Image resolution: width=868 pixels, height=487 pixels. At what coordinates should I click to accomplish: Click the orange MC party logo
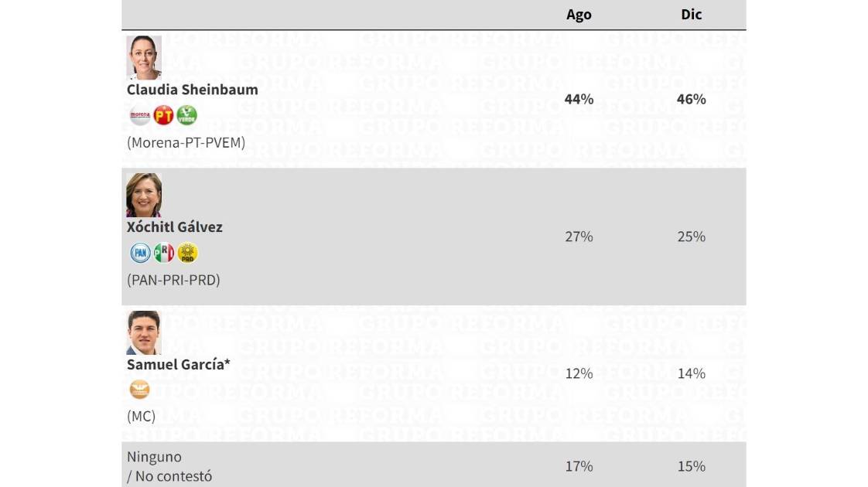coord(139,390)
